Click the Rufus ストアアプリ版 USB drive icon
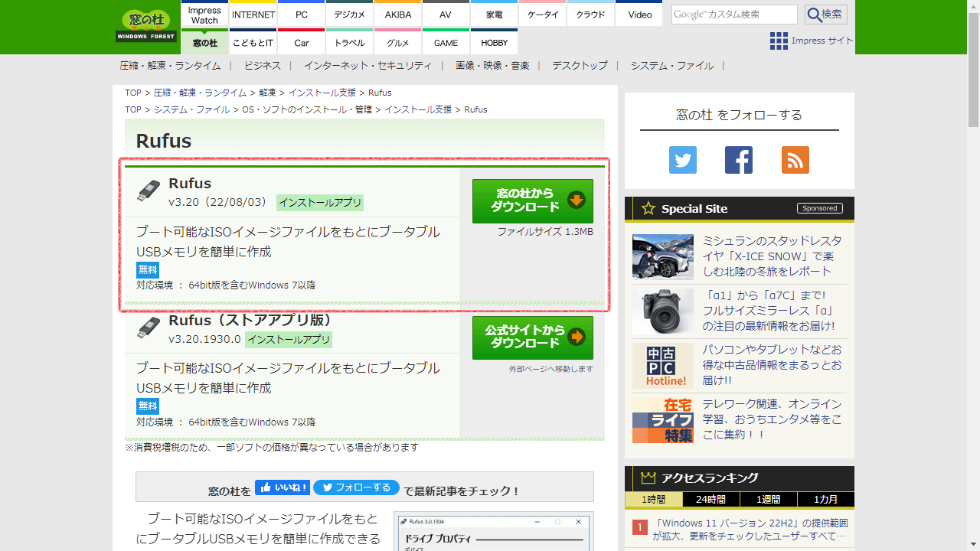 (x=149, y=328)
